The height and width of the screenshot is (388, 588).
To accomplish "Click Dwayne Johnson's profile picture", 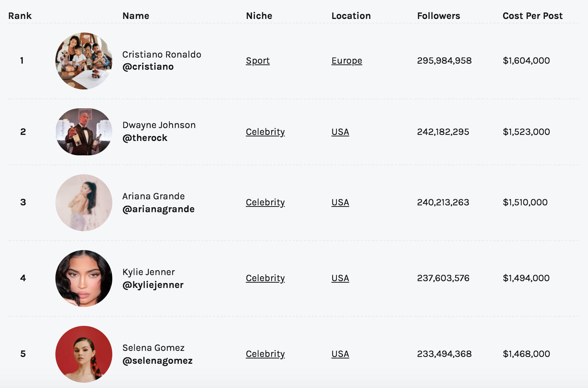I will coord(84,131).
